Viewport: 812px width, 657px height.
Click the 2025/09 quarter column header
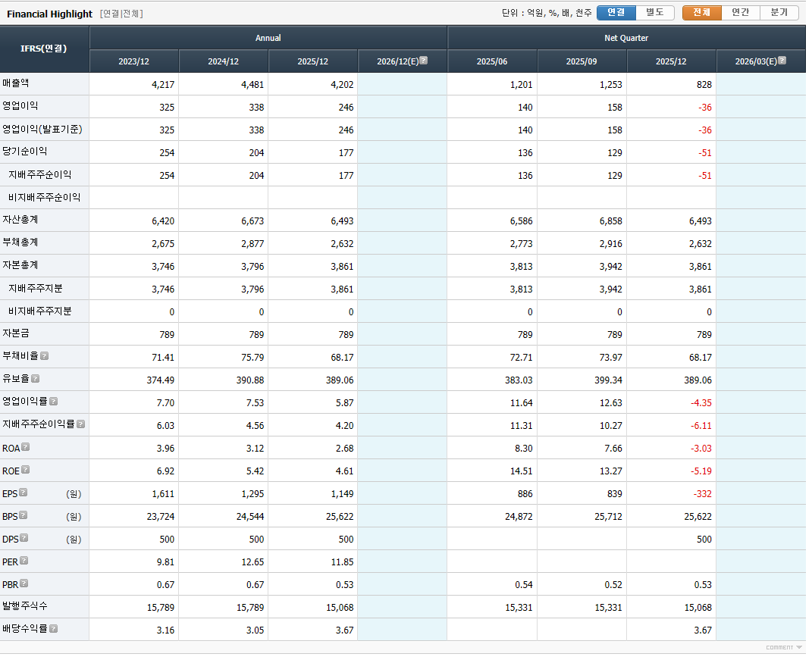tap(582, 61)
